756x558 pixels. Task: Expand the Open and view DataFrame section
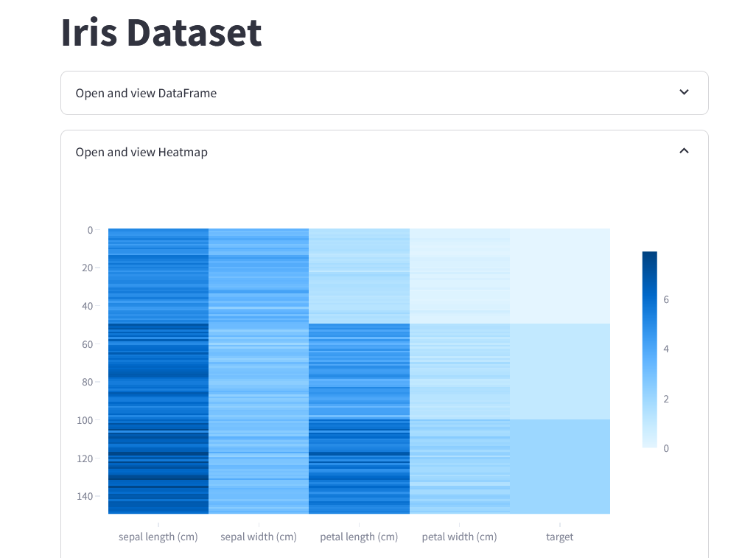pyautogui.click(x=385, y=93)
